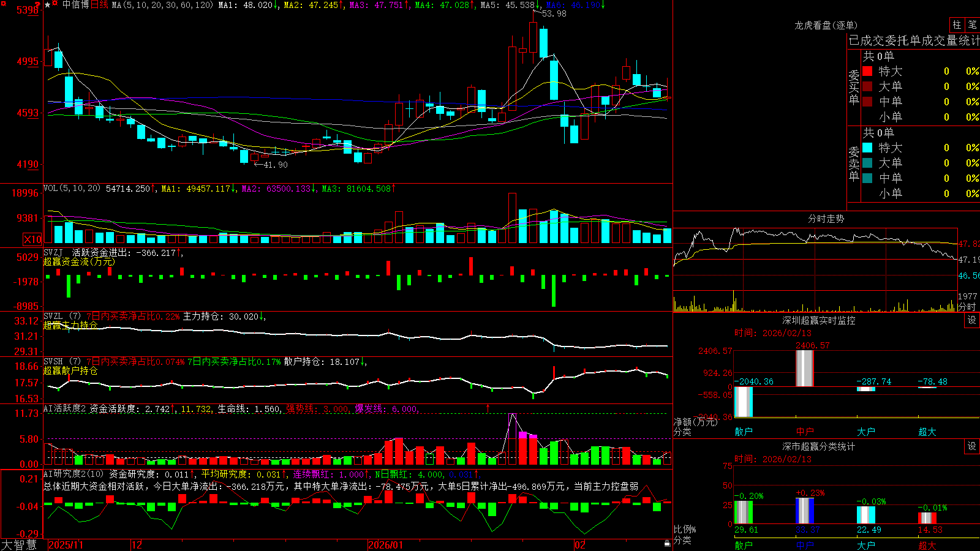Image resolution: width=980 pixels, height=551 pixels.
Task: Click the 14.53 超大 bar in 分类统计
Action: click(x=927, y=518)
